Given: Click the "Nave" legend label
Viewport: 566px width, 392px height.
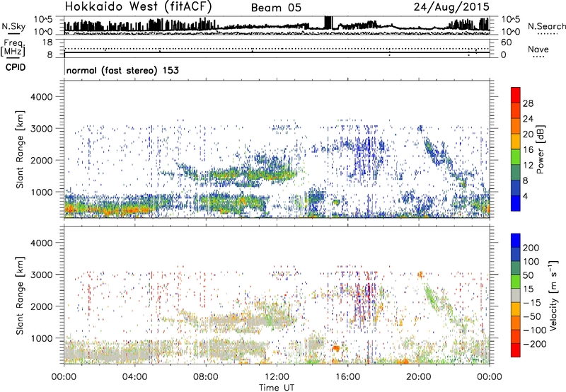Looking at the screenshot, I should click(538, 49).
